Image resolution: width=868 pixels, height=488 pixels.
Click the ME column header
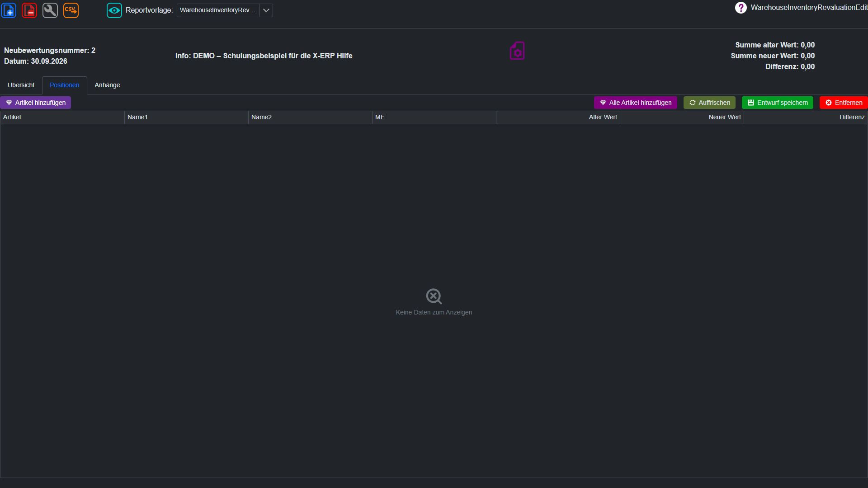click(x=434, y=117)
